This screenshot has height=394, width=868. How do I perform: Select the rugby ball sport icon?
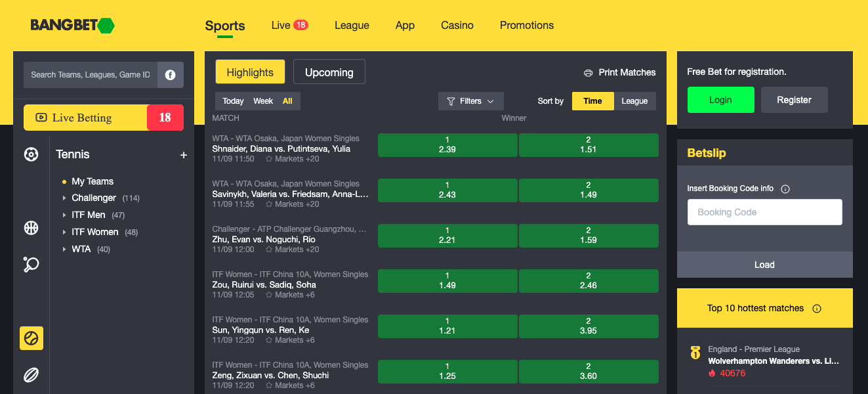pos(31,375)
